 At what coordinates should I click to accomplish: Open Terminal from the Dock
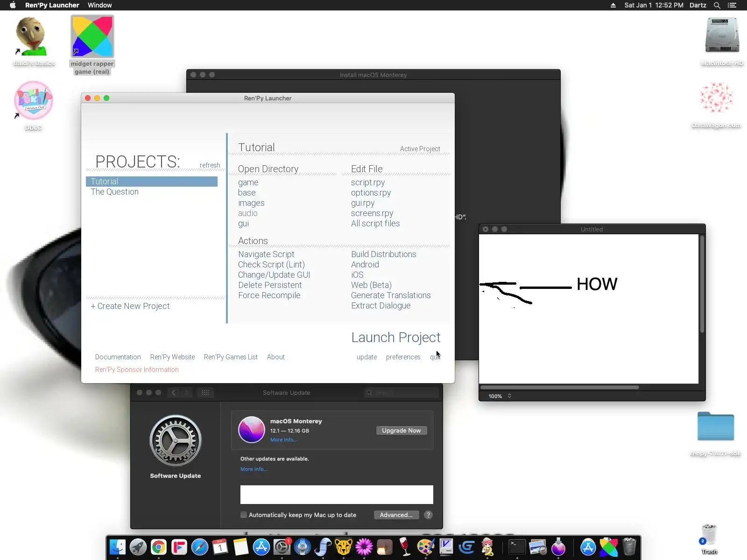[x=517, y=546]
